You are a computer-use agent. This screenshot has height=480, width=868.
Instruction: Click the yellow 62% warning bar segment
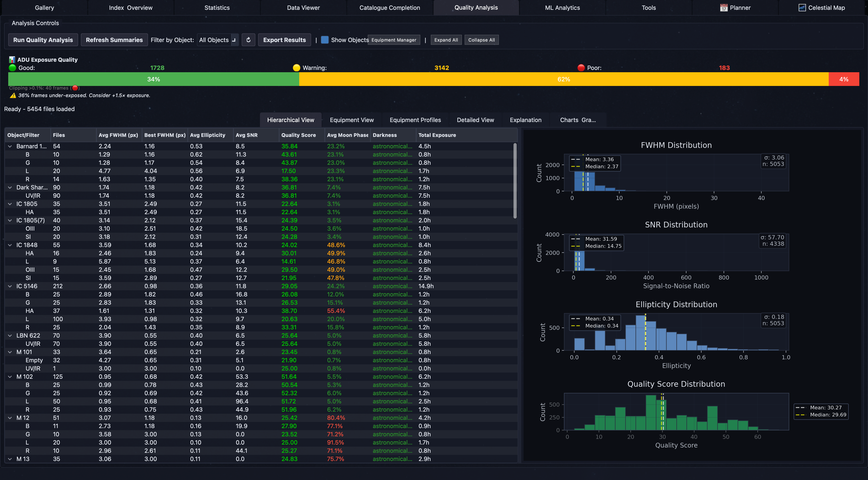pos(563,79)
